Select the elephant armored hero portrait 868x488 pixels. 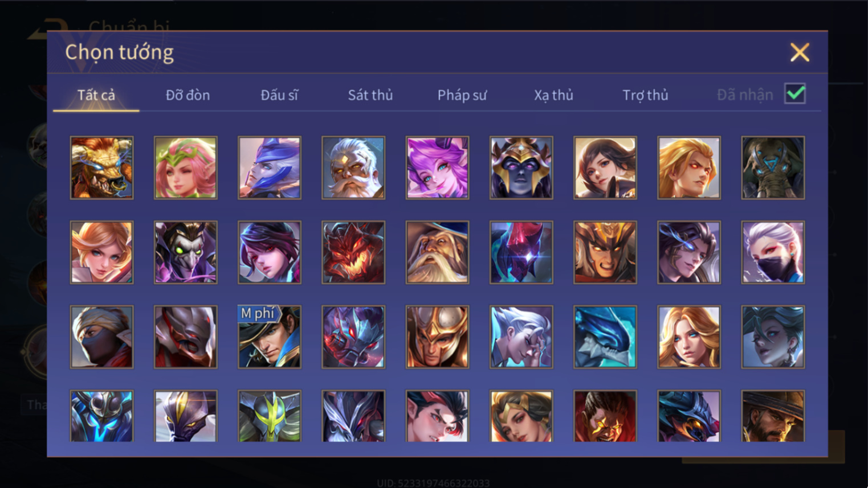pyautogui.click(x=773, y=167)
